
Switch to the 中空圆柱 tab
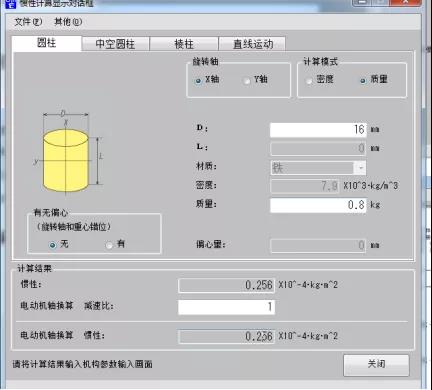[x=115, y=44]
